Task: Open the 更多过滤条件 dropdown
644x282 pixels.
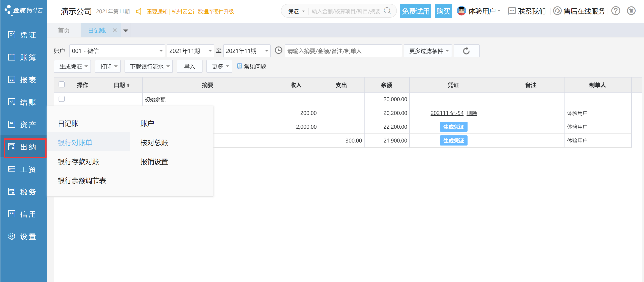Action: [x=428, y=51]
